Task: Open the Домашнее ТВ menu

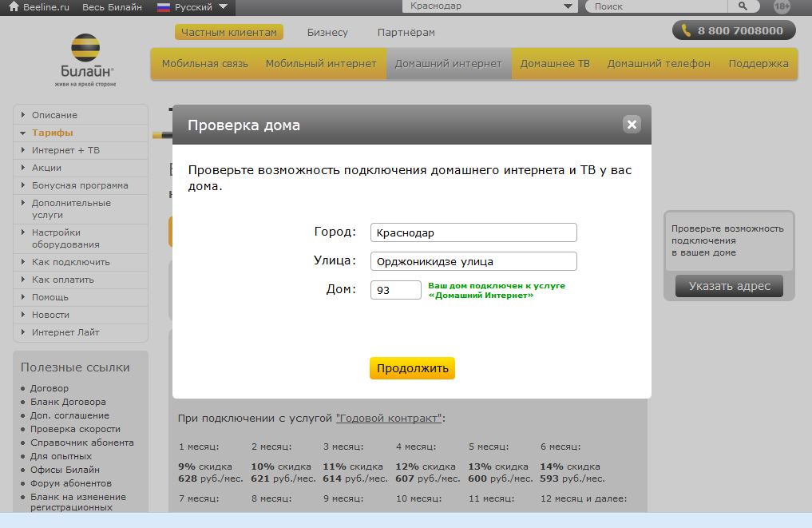Action: (555, 64)
